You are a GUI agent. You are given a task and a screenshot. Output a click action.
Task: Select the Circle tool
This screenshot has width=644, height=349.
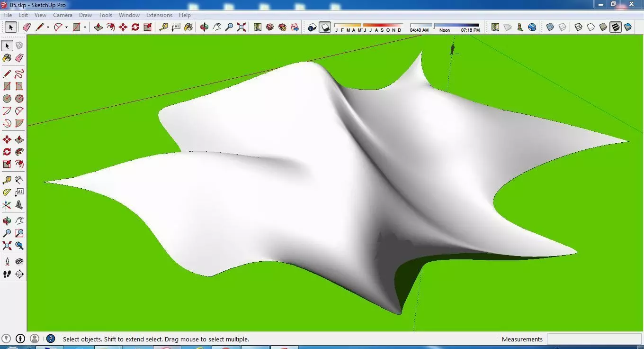click(7, 99)
